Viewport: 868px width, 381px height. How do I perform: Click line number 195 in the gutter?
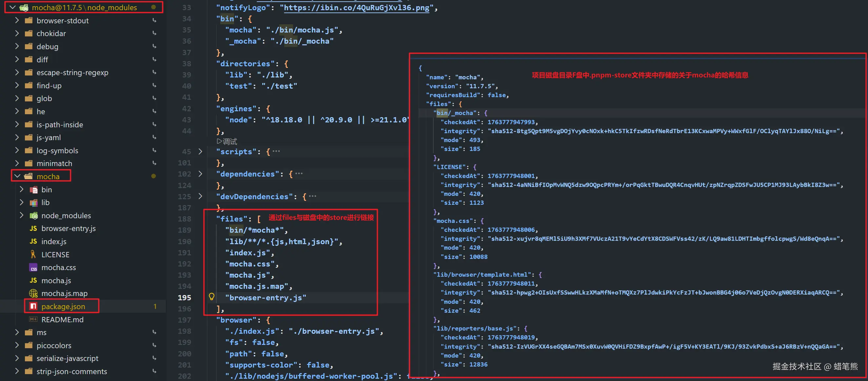coord(184,298)
